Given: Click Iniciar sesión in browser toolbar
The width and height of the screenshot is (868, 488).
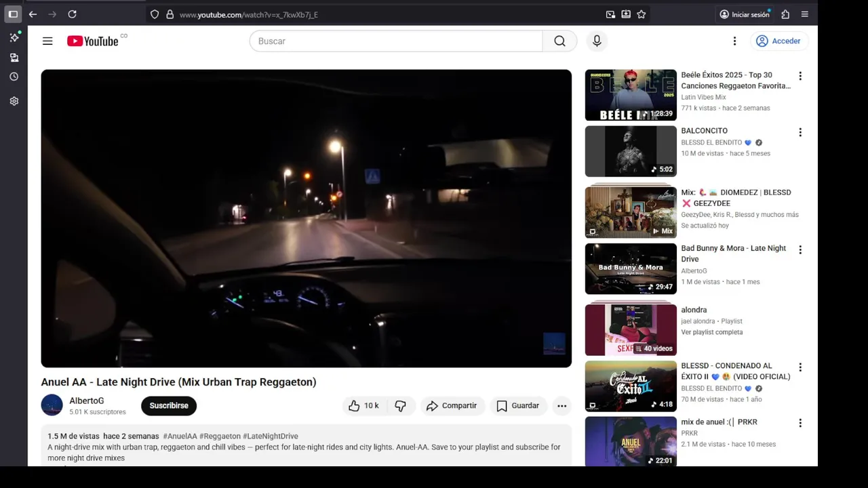Looking at the screenshot, I should [x=745, y=14].
